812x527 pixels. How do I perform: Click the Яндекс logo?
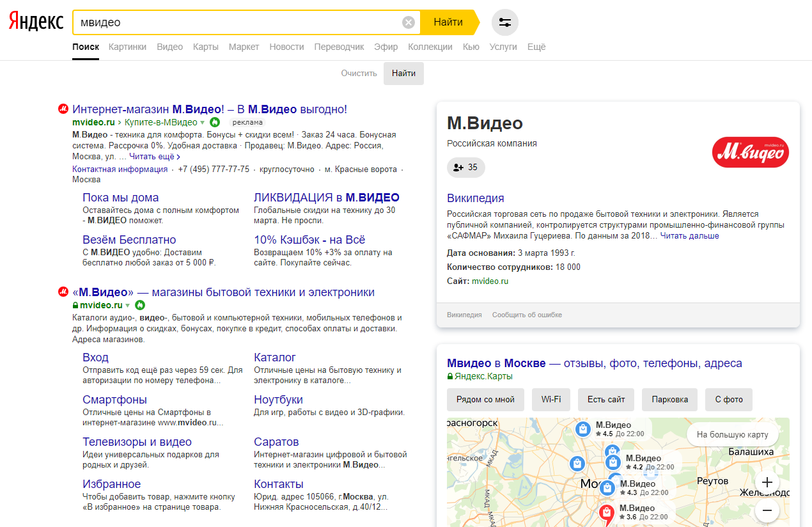click(36, 22)
